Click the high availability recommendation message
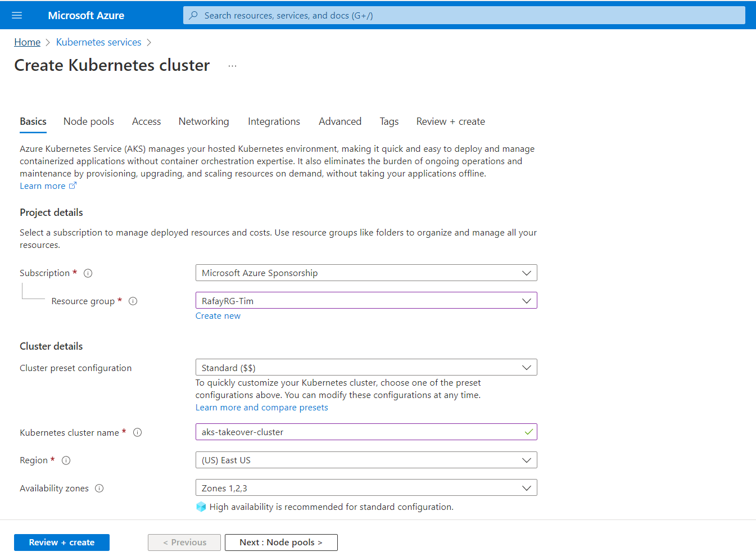This screenshot has width=756, height=556. pyautogui.click(x=332, y=507)
